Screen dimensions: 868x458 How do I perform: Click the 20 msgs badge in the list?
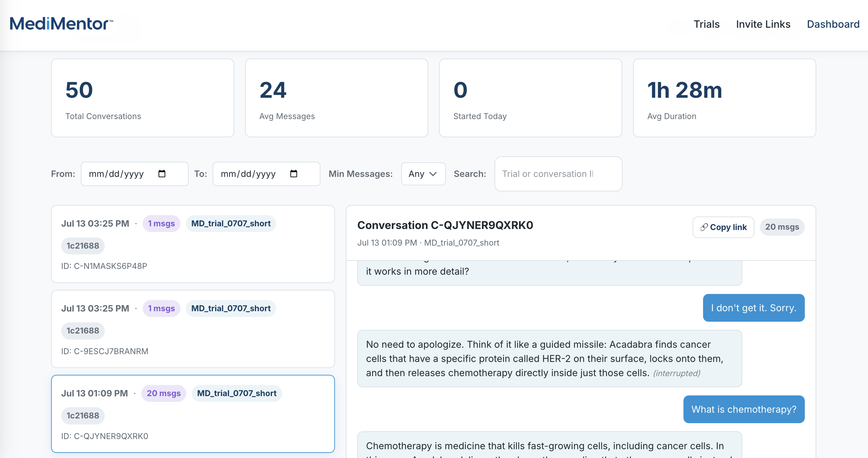164,393
